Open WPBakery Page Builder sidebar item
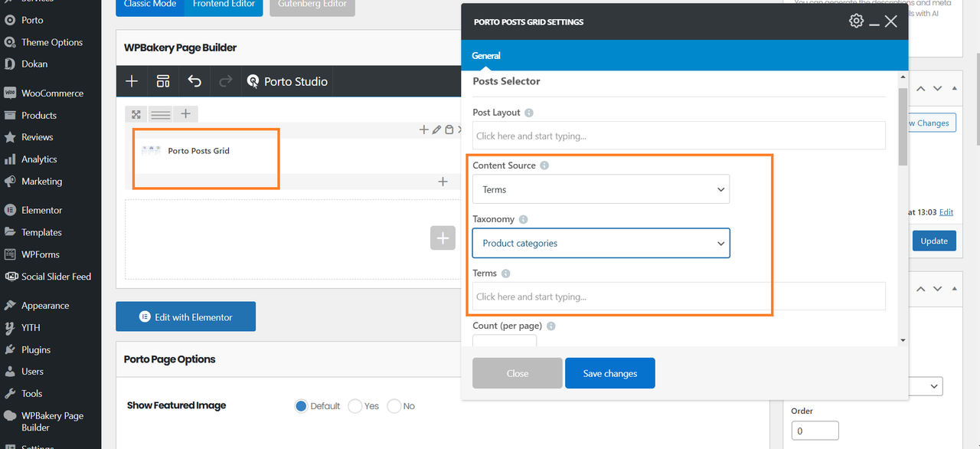 tap(51, 421)
